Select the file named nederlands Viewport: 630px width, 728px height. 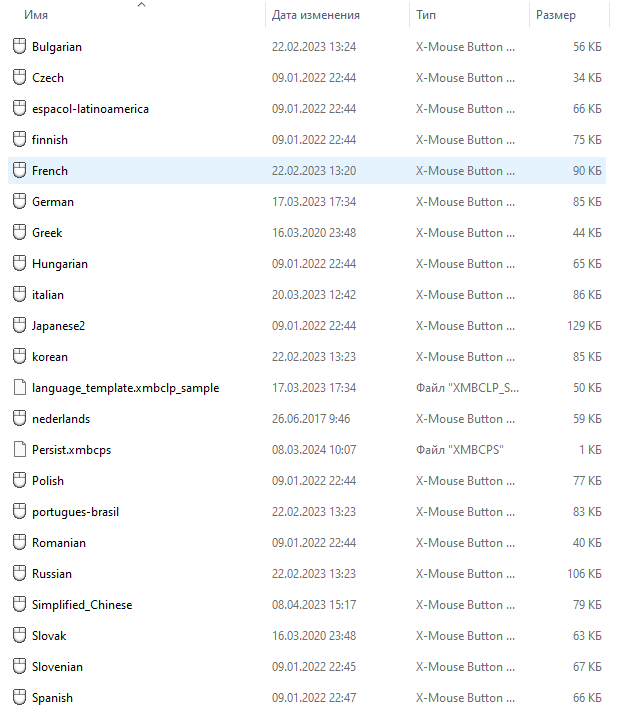61,419
